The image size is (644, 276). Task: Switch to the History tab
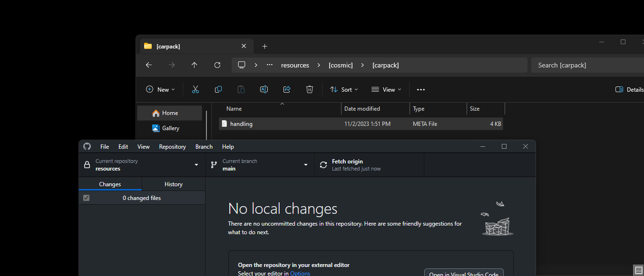(x=173, y=184)
